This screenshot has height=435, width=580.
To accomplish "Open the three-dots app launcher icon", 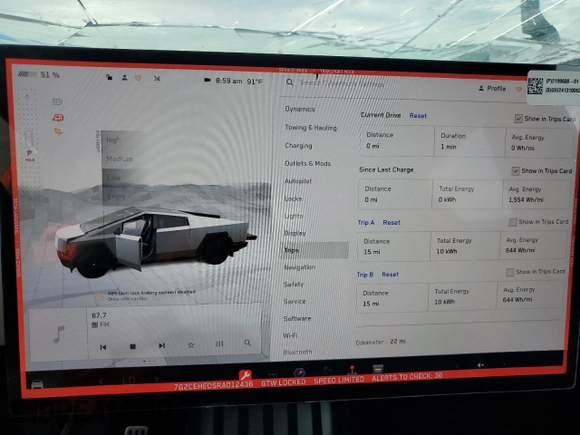I will pos(272,374).
